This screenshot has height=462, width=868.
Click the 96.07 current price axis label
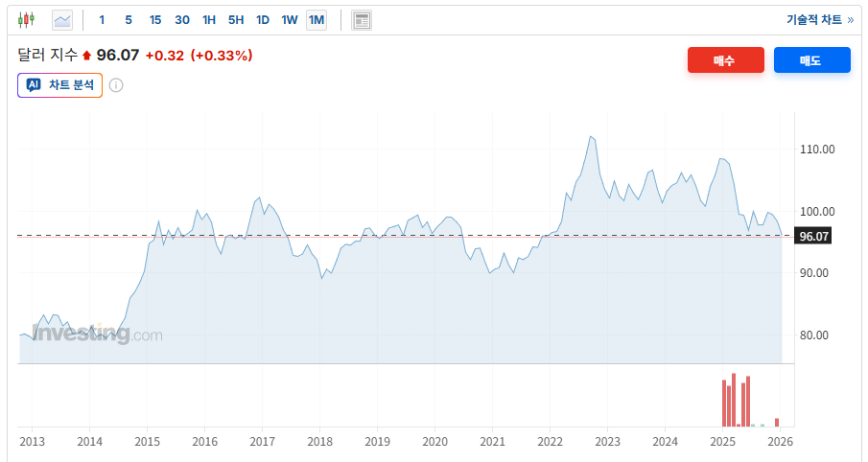click(813, 236)
